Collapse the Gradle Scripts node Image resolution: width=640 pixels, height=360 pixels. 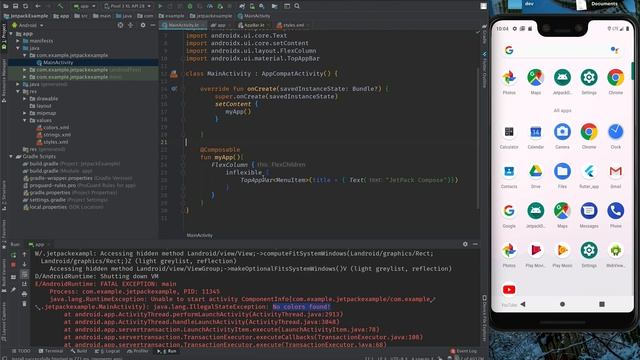tap(11, 156)
